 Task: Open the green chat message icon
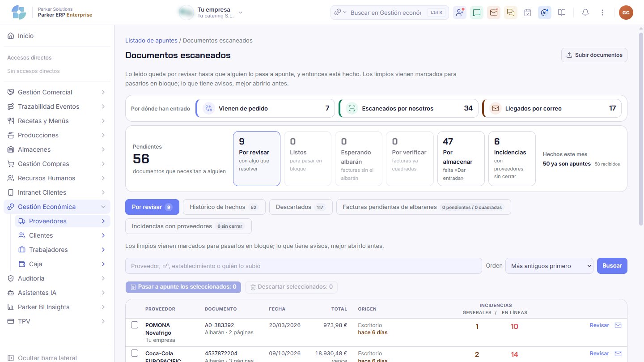tap(477, 13)
